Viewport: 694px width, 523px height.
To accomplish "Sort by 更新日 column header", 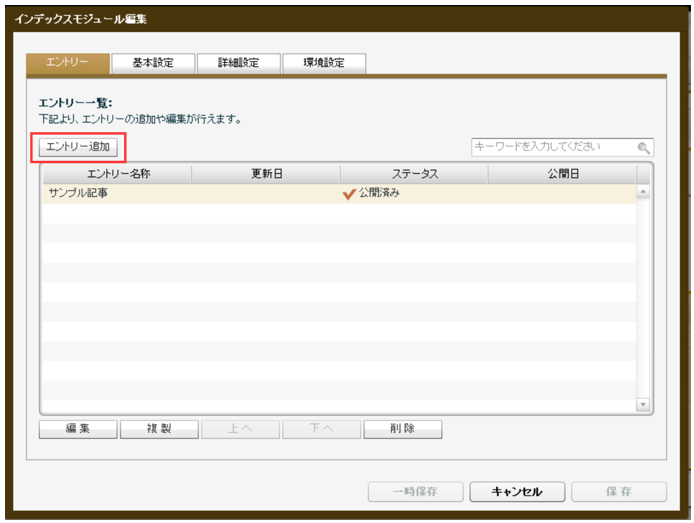I will (x=266, y=174).
